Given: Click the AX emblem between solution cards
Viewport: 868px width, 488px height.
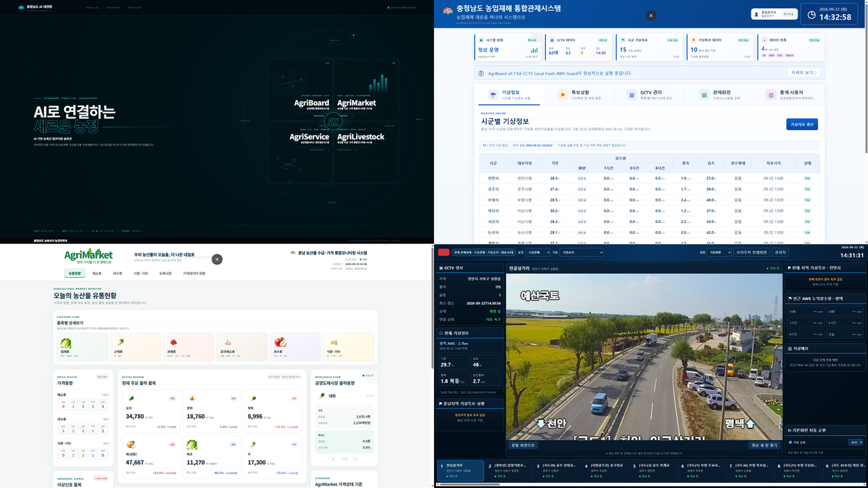Looking at the screenshot, I should (332, 121).
